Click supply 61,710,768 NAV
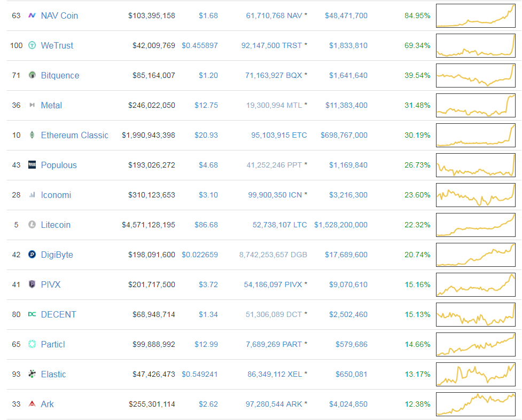 click(x=274, y=15)
